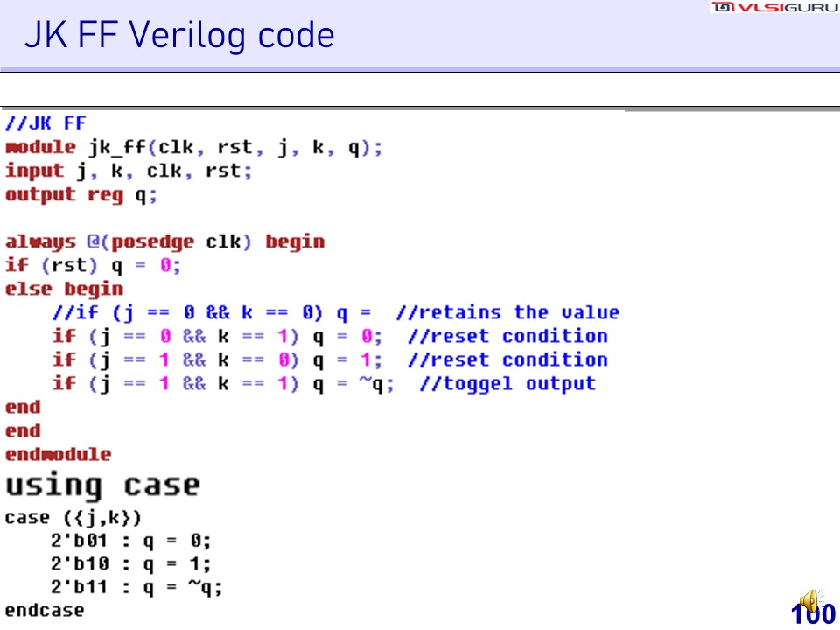Click the '//toggel output' comment
This screenshot has height=630, width=840.
pyautogui.click(x=507, y=383)
